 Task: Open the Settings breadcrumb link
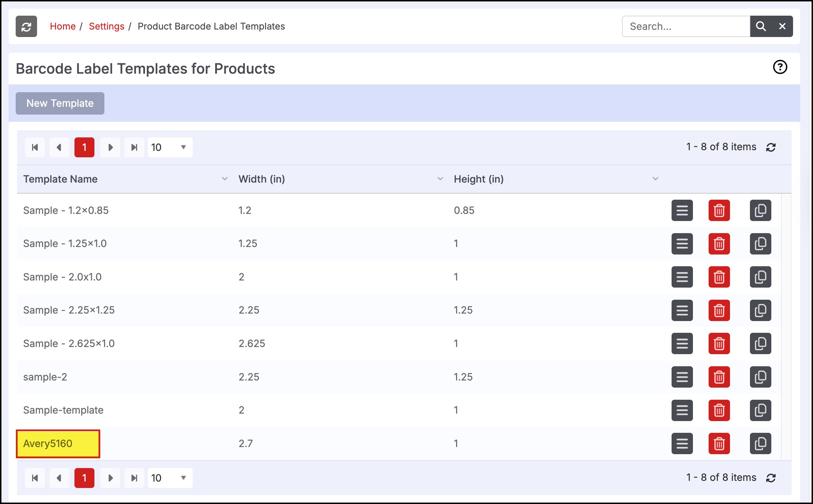[107, 26]
